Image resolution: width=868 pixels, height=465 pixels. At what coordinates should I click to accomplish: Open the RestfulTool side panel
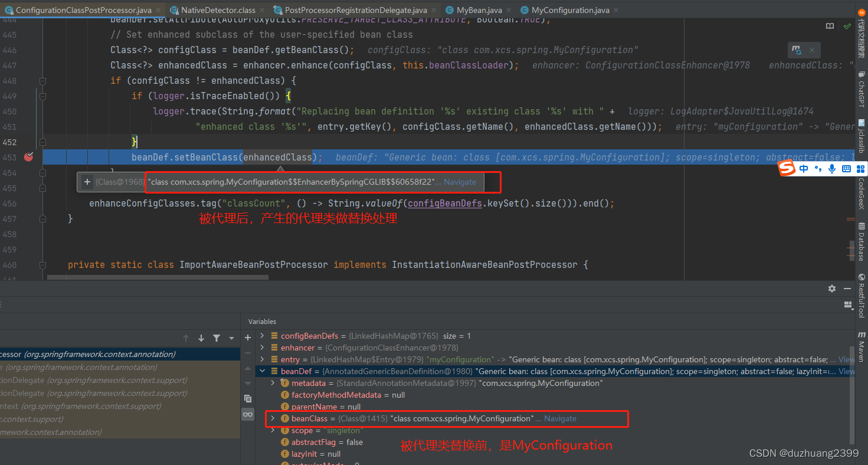(x=861, y=297)
